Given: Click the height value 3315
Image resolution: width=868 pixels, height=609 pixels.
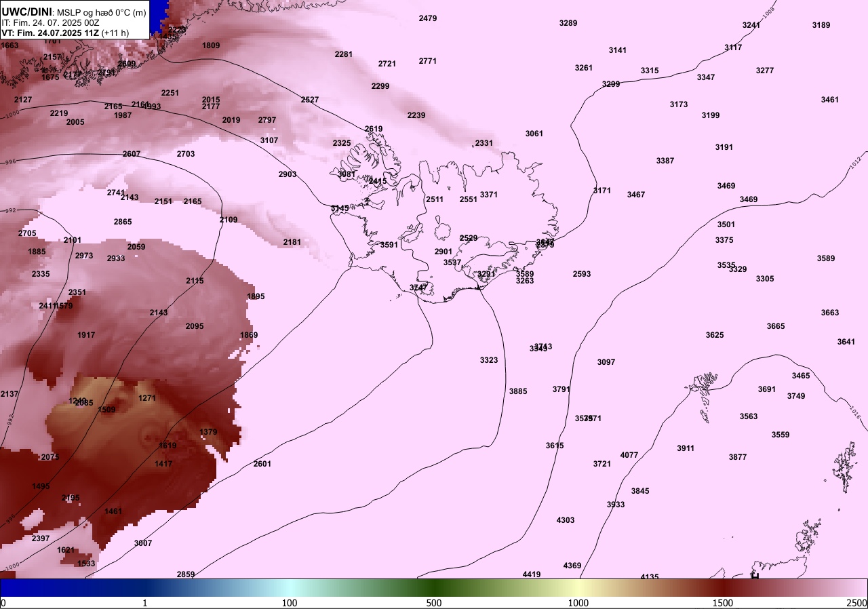Looking at the screenshot, I should pos(650,71).
